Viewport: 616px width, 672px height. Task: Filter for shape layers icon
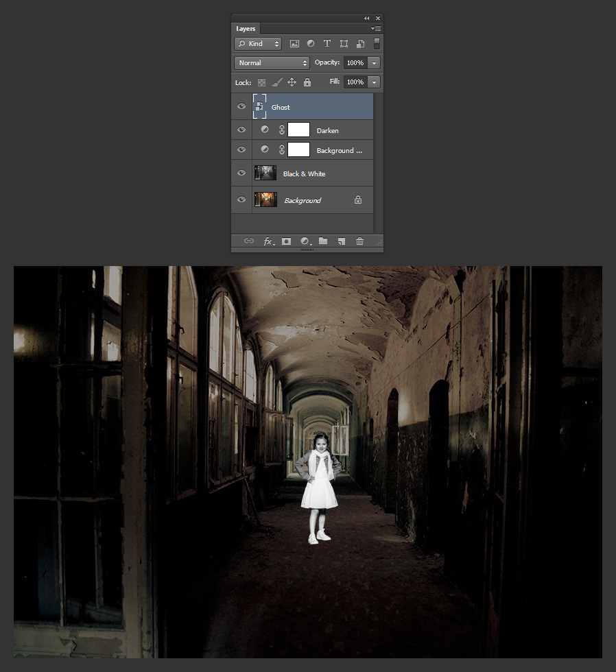point(344,43)
